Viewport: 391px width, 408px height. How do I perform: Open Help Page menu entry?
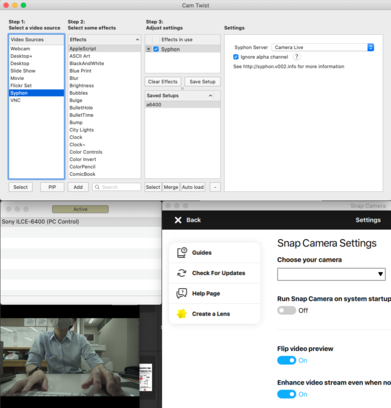click(215, 293)
